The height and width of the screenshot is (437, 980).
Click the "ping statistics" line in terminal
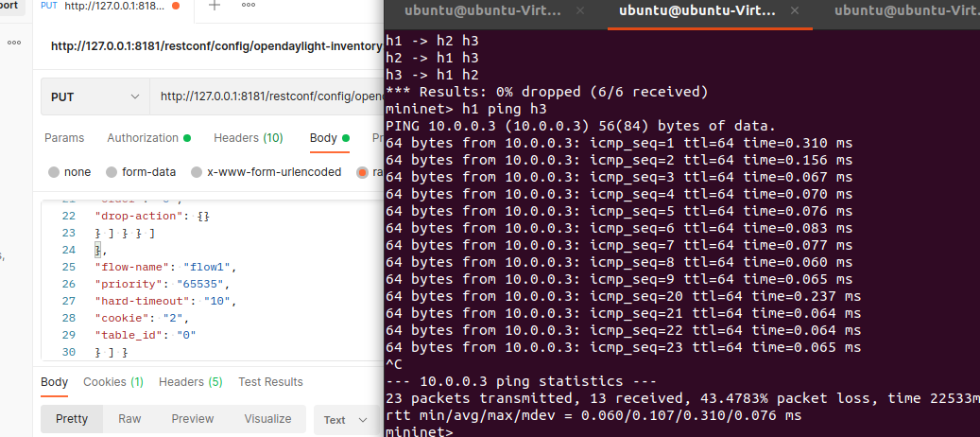tap(522, 381)
